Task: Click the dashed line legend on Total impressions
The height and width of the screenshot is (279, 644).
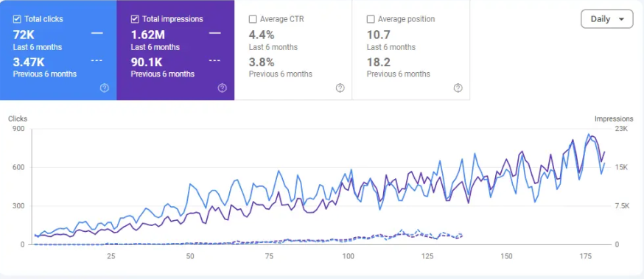Action: tap(215, 60)
